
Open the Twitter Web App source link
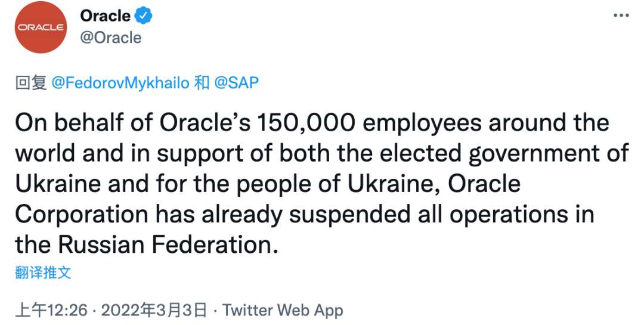[283, 310]
